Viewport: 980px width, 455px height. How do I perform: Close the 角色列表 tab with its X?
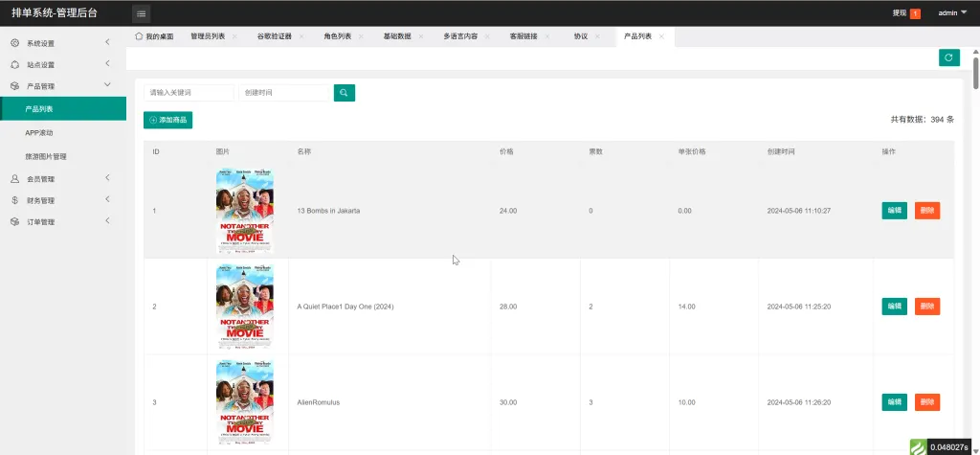click(361, 37)
